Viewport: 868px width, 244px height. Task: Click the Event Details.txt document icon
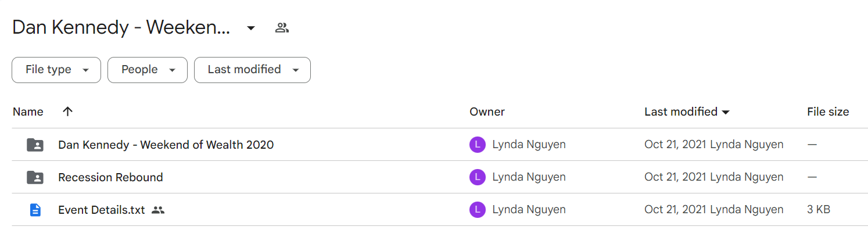(x=35, y=210)
